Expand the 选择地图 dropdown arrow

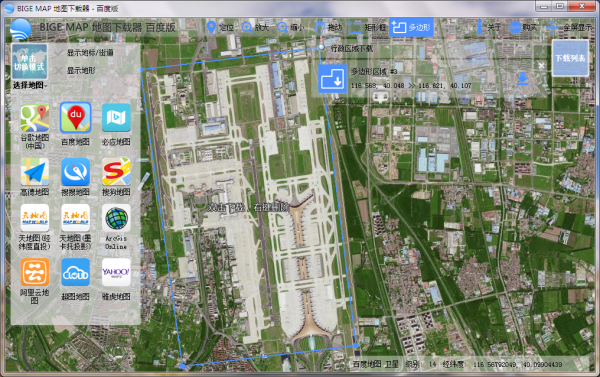(x=46, y=86)
